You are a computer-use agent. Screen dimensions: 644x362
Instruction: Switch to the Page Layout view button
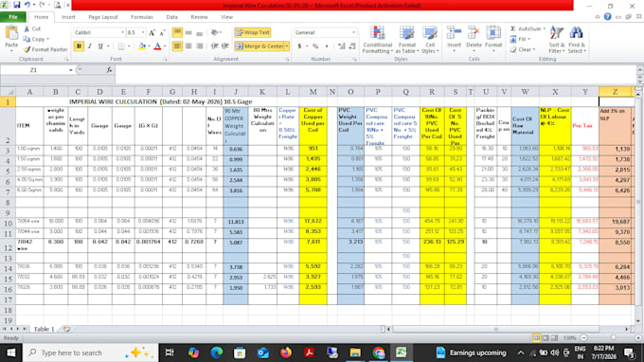pos(546,337)
